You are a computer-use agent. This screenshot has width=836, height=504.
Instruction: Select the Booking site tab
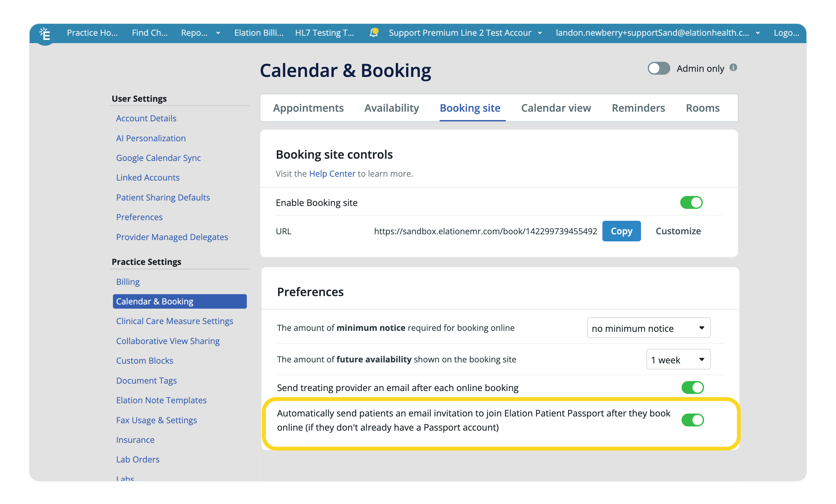tap(470, 108)
